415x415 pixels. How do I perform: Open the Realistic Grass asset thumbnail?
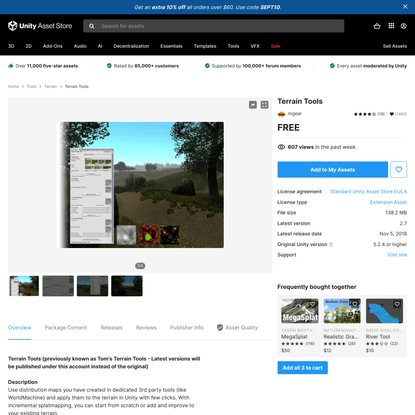click(342, 311)
